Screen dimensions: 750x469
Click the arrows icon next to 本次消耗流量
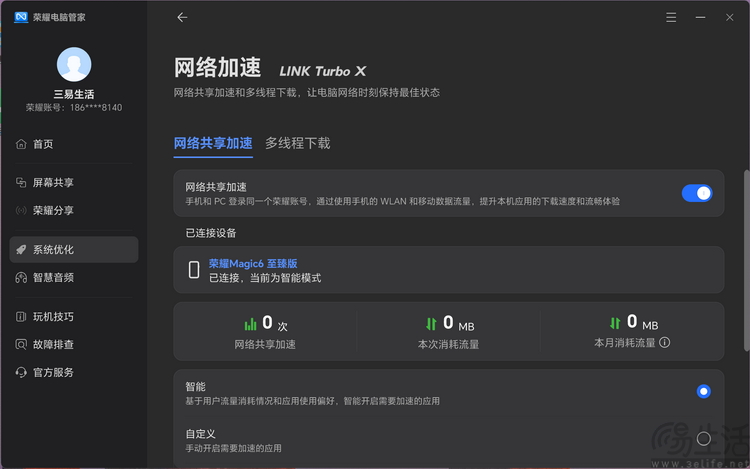[x=431, y=324]
